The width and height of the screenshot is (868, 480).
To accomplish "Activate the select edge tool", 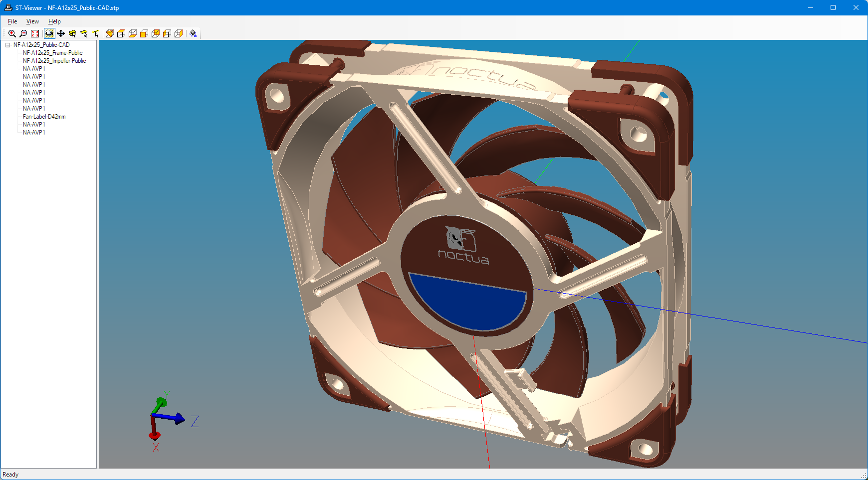I will pos(95,33).
